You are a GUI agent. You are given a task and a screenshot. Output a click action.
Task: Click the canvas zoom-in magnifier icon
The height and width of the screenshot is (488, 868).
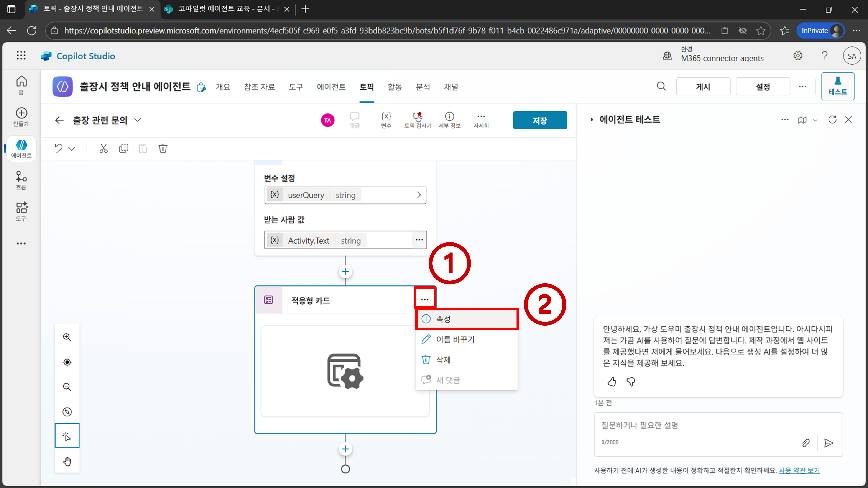click(x=67, y=337)
